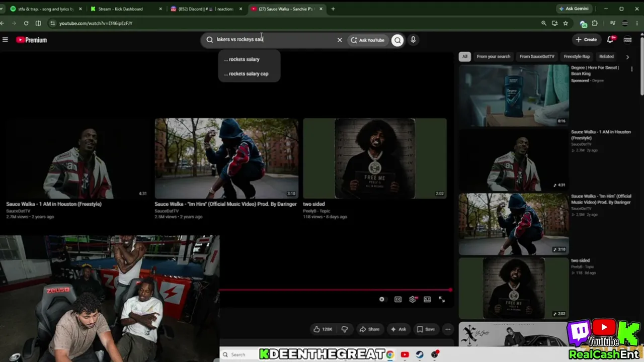Show more filter chips with the arrow

tap(627, 57)
